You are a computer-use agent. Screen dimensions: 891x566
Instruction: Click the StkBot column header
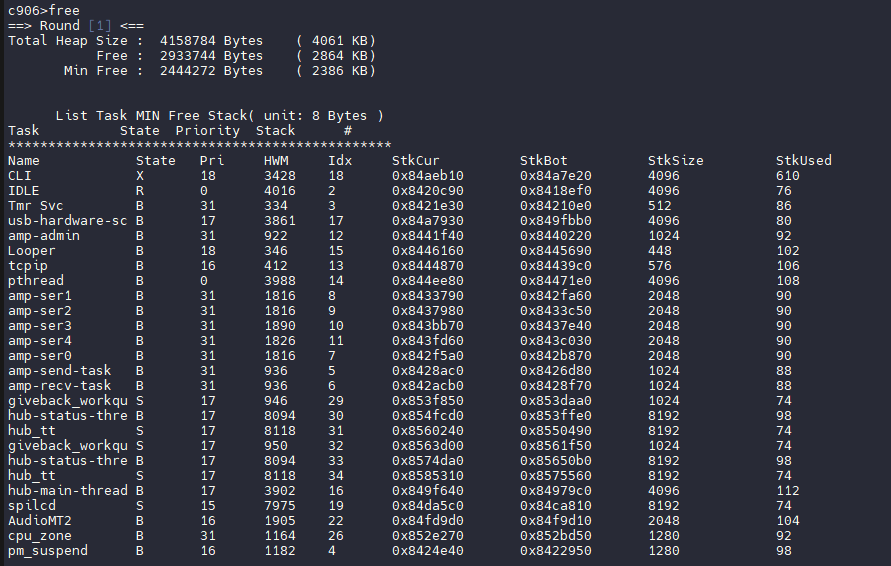543,161
